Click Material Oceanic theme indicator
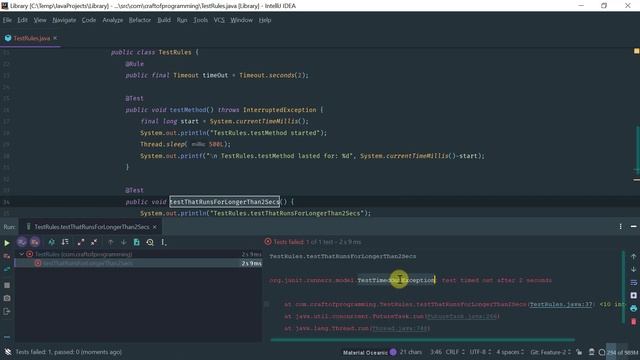The height and width of the screenshot is (360, 640). [x=369, y=352]
